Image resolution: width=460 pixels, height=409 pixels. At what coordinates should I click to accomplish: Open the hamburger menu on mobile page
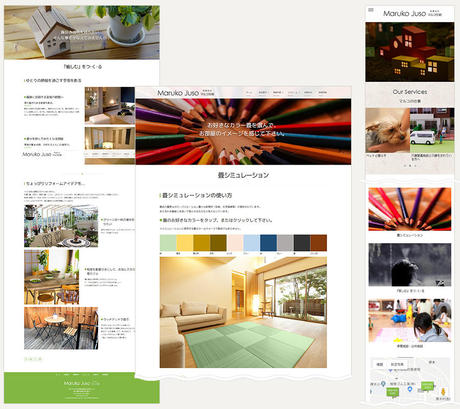pos(371,10)
